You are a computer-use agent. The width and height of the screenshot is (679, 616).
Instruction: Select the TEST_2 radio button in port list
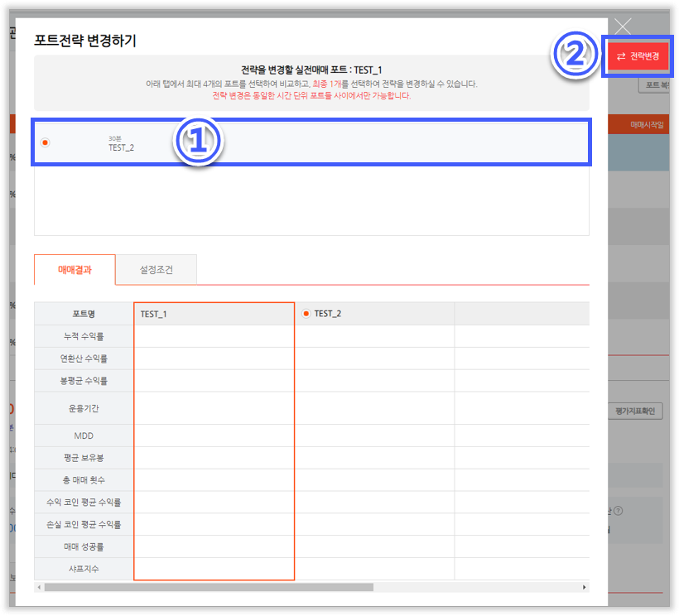pos(45,142)
